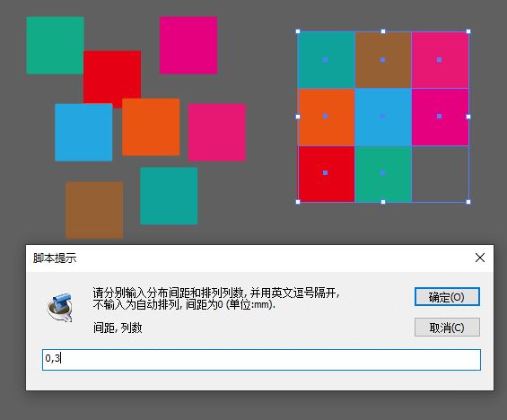Image resolution: width=507 pixels, height=420 pixels.
Task: Select the scattered brown square
Action: pyautogui.click(x=94, y=210)
